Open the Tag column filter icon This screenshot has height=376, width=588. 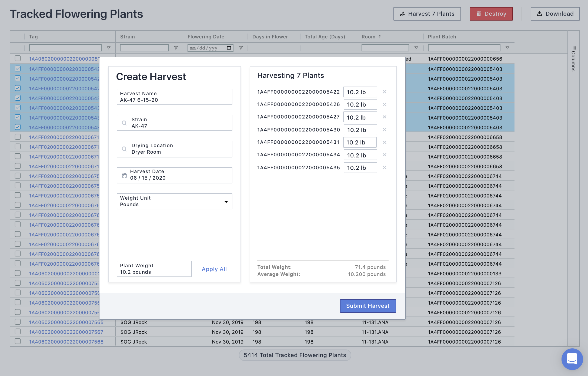(x=109, y=48)
